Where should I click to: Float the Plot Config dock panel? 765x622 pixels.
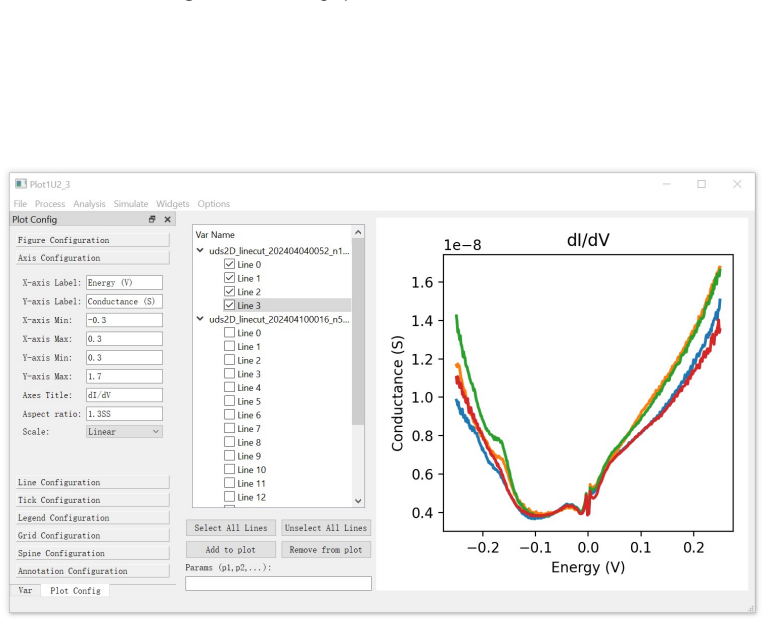click(152, 220)
